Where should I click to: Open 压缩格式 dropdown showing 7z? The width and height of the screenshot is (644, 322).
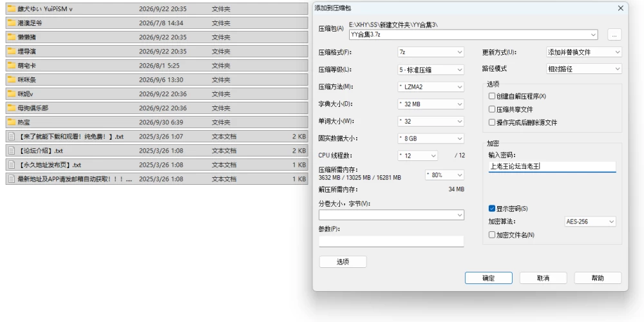pos(430,52)
